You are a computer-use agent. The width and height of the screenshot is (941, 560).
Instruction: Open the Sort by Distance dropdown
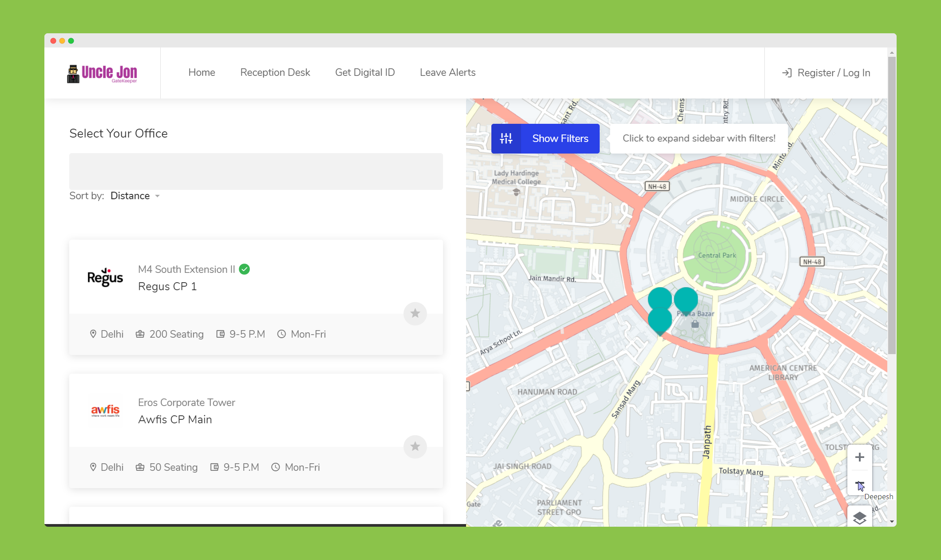click(130, 196)
